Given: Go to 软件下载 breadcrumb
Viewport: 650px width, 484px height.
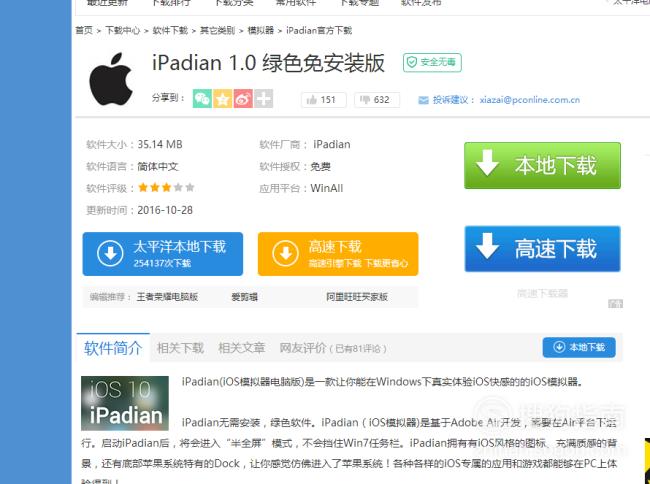Looking at the screenshot, I should point(170,30).
